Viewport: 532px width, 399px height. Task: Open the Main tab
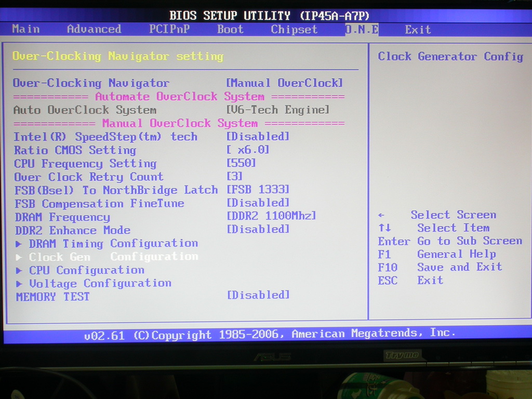click(26, 29)
